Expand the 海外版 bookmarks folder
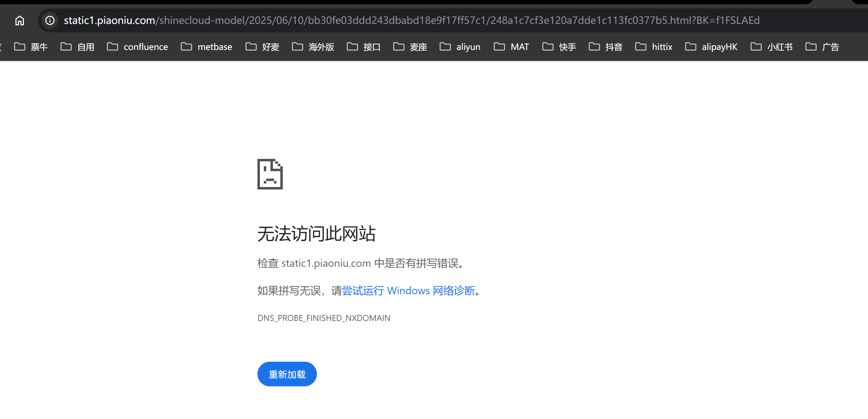Screen dimensions: 868x419 [x=313, y=47]
